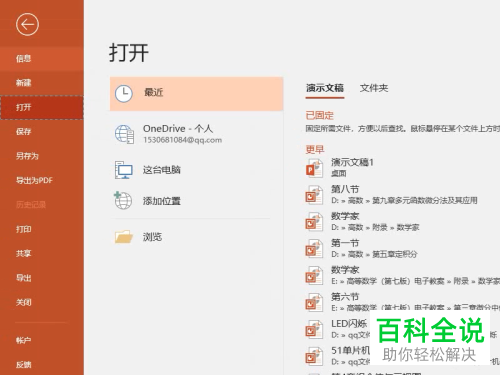This screenshot has width=500, height=375.
Task: Click the 已固定 section heading
Action: click(319, 115)
